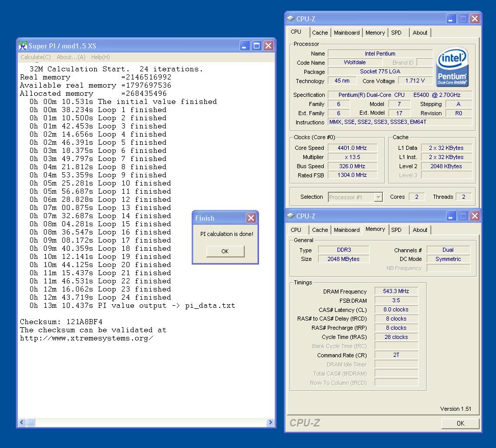Click OK button in bottom CPU-Z window
The width and height of the screenshot is (496, 448).
tap(460, 424)
